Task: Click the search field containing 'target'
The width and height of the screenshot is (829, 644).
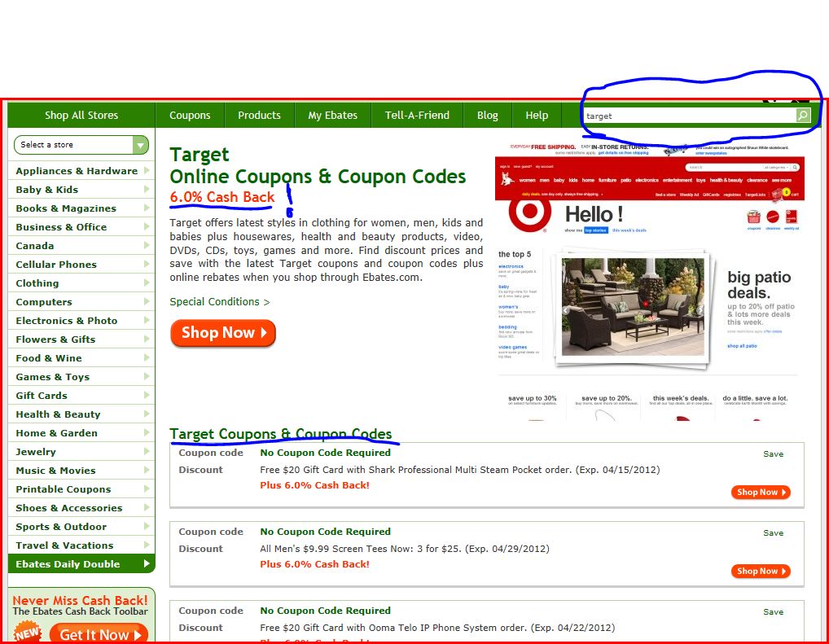Action: click(690, 116)
